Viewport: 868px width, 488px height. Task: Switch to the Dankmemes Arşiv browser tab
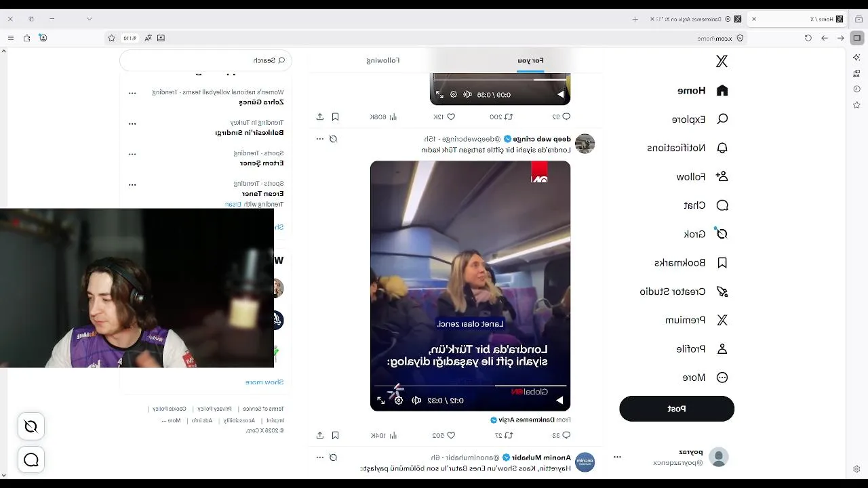pyautogui.click(x=695, y=19)
